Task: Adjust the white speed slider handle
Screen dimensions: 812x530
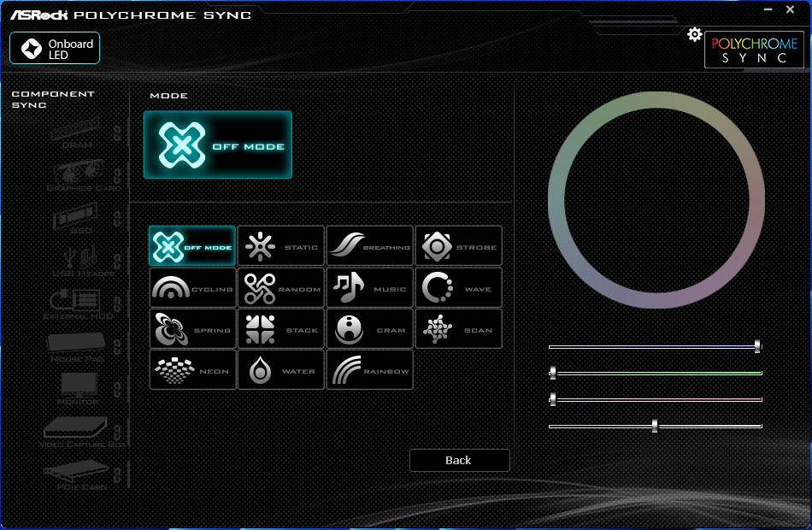Action: [x=655, y=426]
